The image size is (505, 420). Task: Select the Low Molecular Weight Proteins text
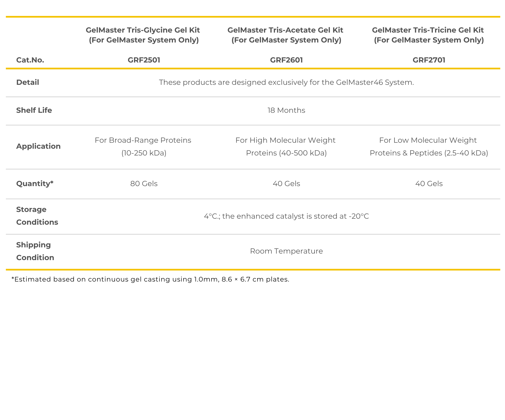tap(429, 146)
